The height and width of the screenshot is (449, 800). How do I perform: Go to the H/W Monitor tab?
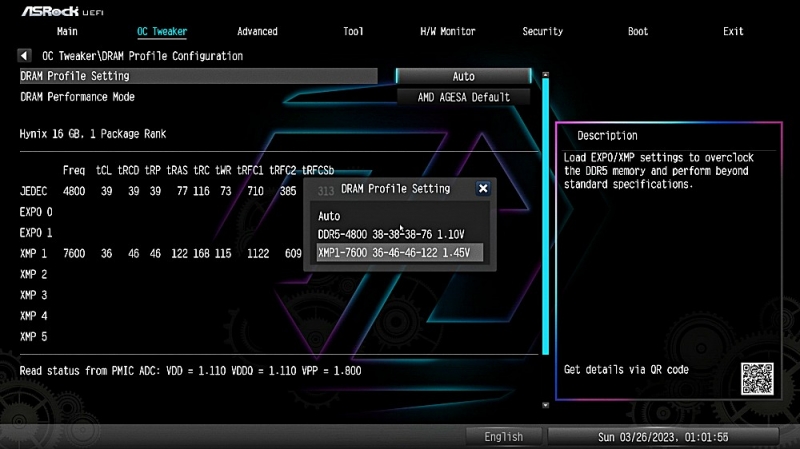[x=447, y=32]
